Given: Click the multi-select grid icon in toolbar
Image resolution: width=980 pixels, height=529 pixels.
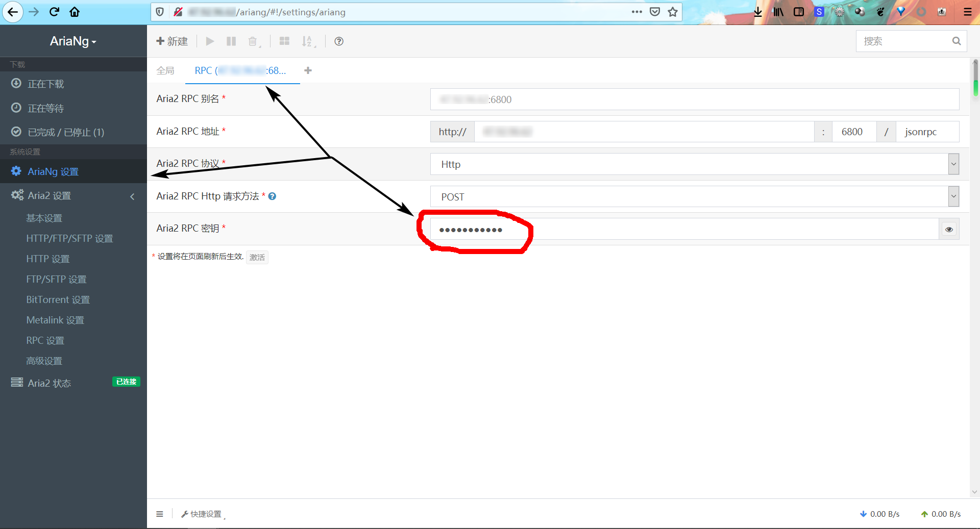Looking at the screenshot, I should pyautogui.click(x=284, y=41).
